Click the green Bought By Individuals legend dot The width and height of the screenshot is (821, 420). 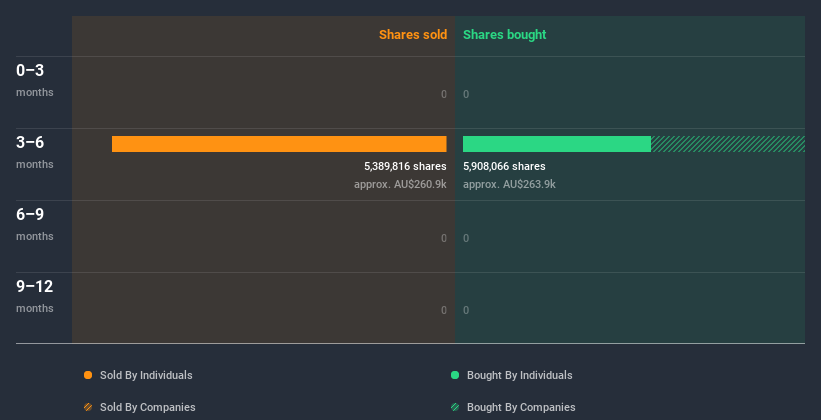pos(455,375)
